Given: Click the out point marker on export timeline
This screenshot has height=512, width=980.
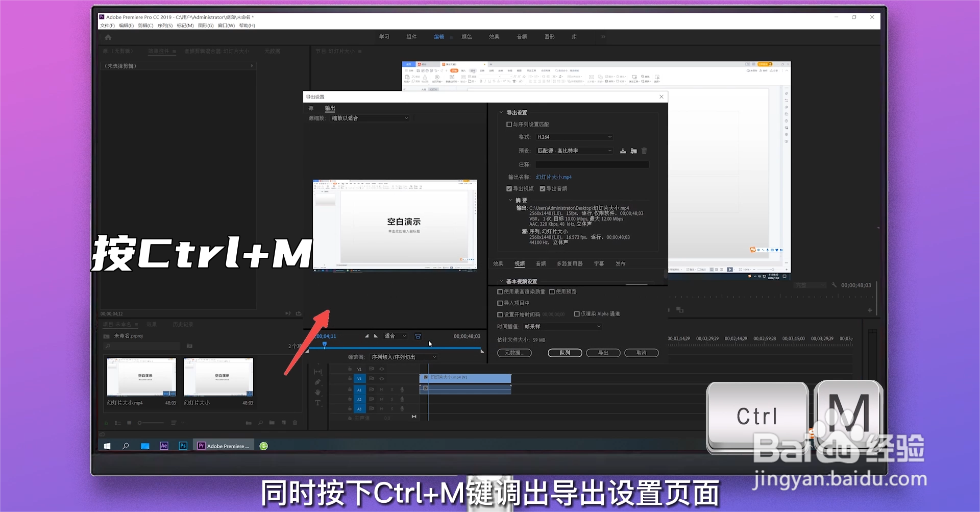Looking at the screenshot, I should [x=482, y=351].
